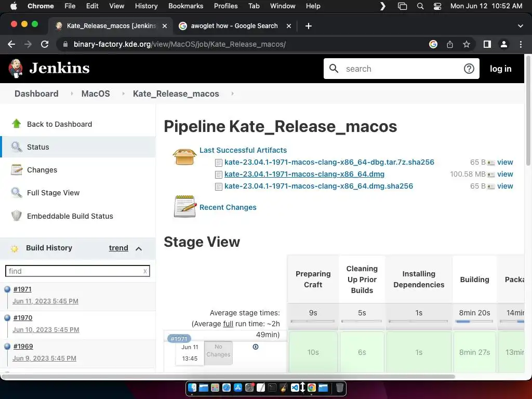Click the Embeddable Build Status shield icon
The image size is (532, 399).
point(16,216)
